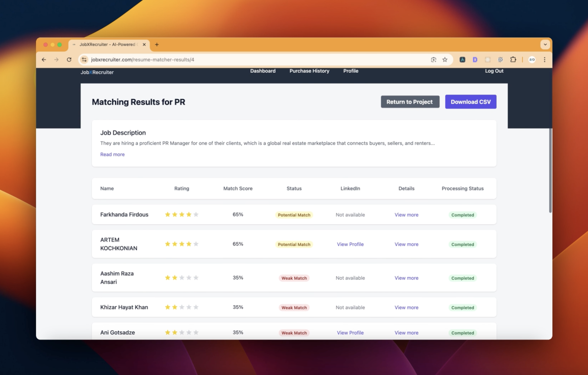Go to Purchase History

click(x=309, y=71)
